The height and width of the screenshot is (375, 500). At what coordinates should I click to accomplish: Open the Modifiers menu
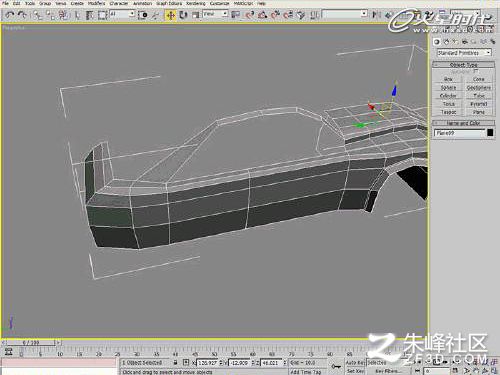tap(96, 3)
